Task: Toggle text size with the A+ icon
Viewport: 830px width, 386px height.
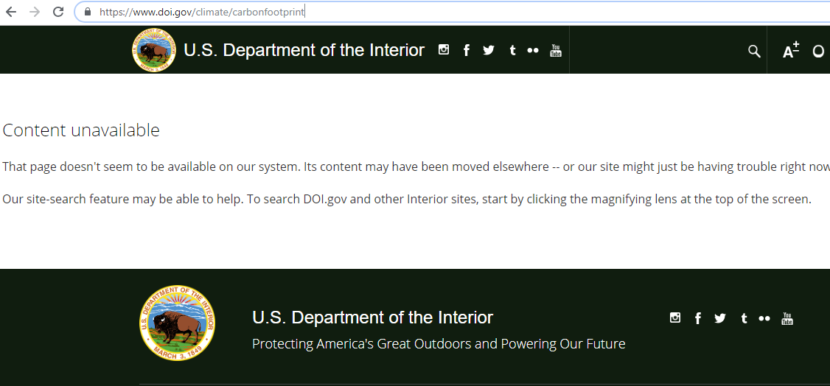Action: 791,50
